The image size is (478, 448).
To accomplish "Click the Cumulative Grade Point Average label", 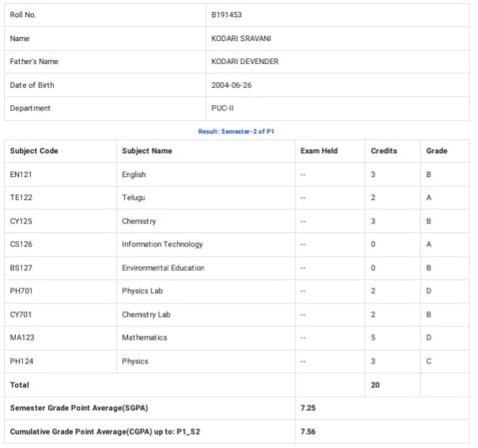I will [x=105, y=431].
